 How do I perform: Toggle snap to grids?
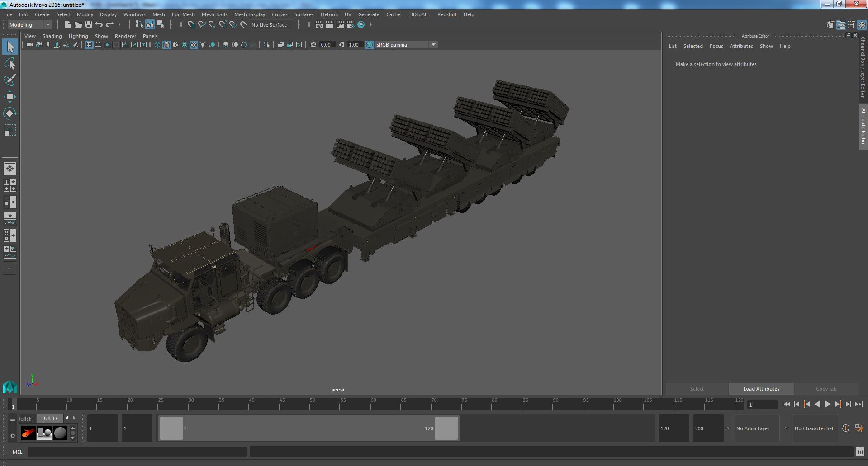click(191, 25)
